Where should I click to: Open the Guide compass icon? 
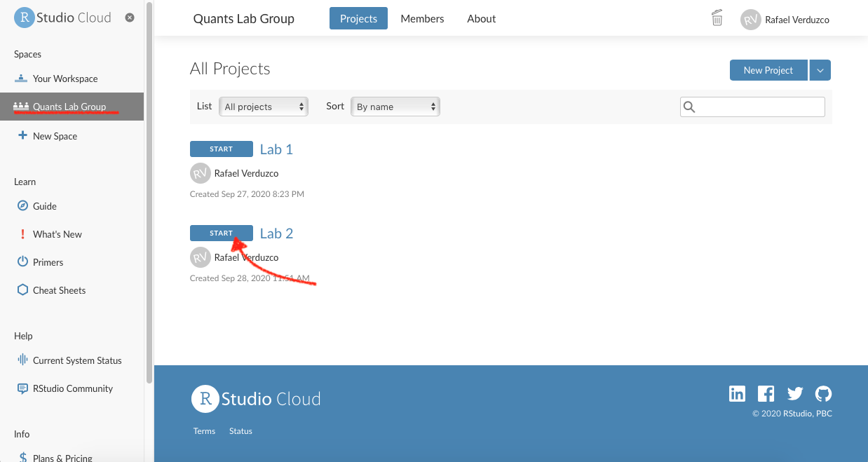click(x=22, y=206)
